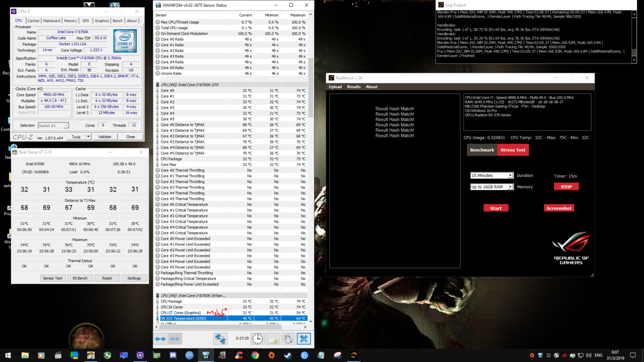
Task: Click Real Temp Reset button
Action: pos(107,278)
